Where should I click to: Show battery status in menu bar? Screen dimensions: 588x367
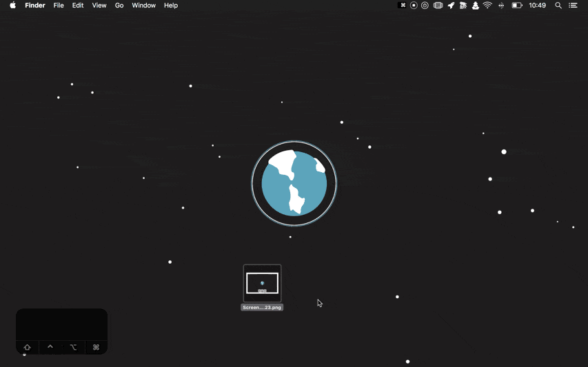[516, 6]
